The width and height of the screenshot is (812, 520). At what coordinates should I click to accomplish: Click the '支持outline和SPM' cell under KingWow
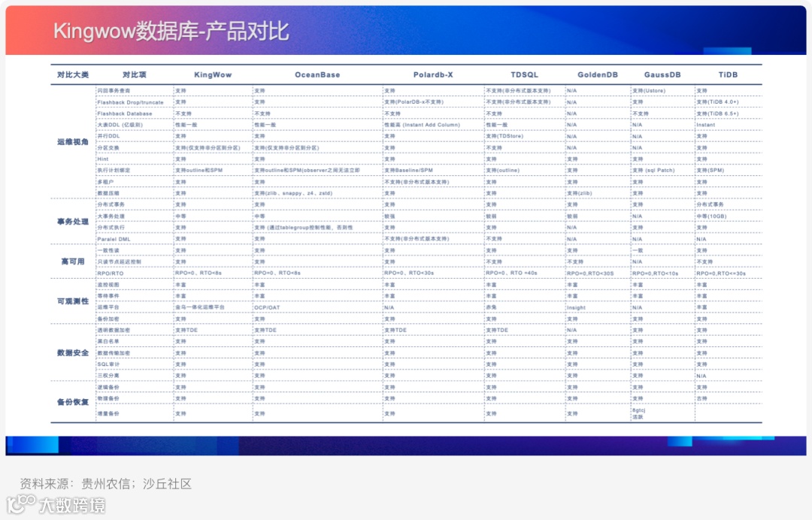(x=198, y=171)
